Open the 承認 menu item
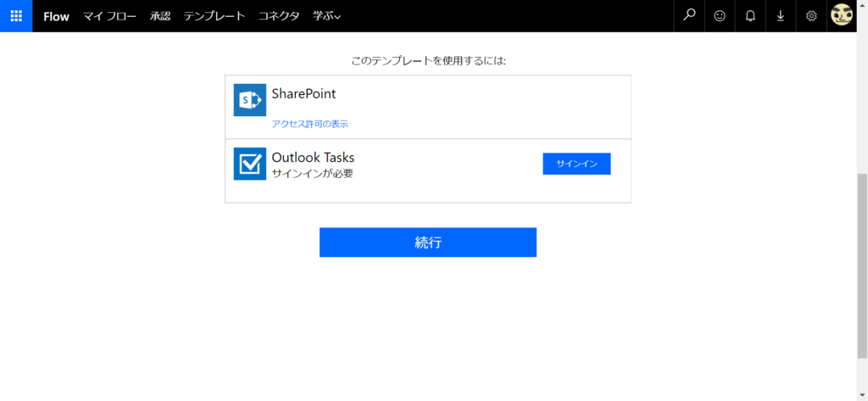This screenshot has width=868, height=401. coord(160,16)
